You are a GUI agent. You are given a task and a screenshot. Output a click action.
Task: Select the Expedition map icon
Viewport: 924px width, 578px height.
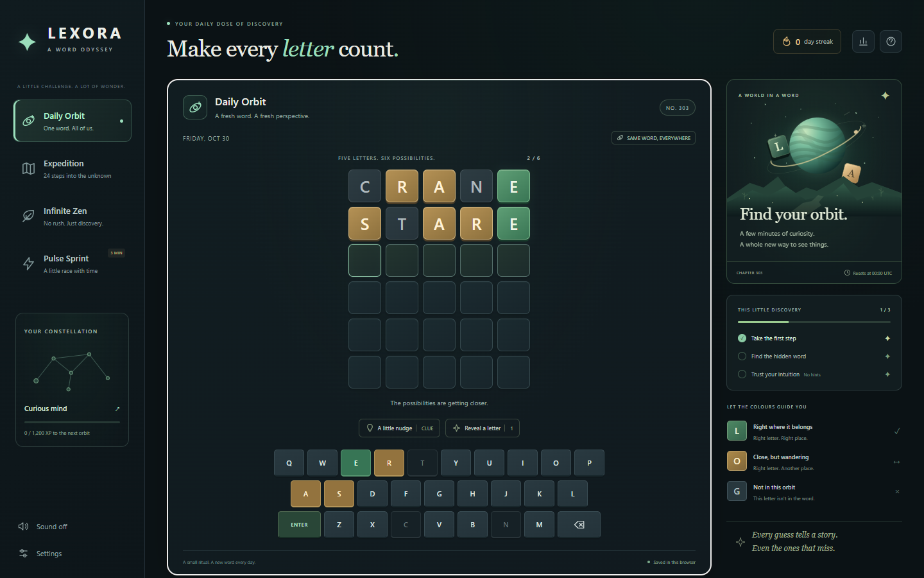tap(28, 168)
